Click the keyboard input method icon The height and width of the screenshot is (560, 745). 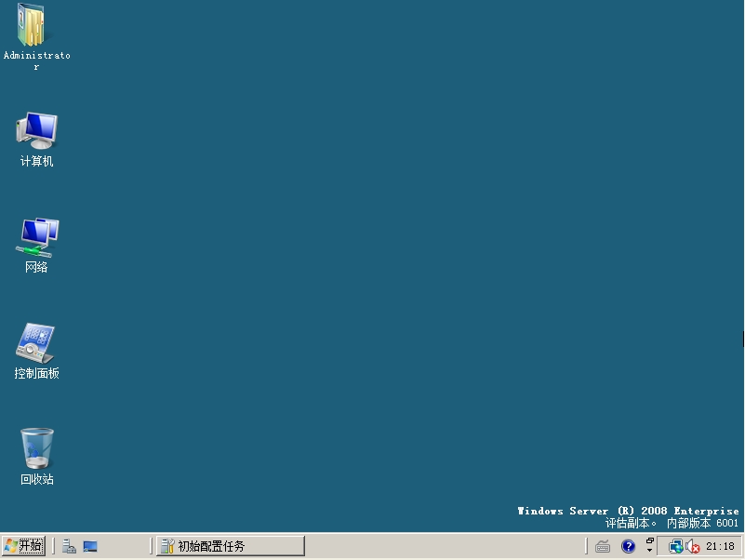[603, 546]
